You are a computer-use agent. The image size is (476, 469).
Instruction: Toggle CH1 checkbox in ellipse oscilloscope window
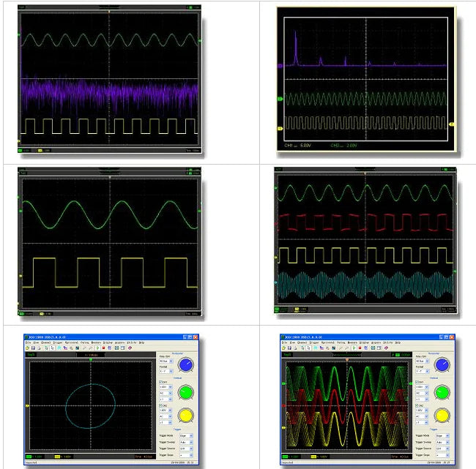[x=160, y=381]
